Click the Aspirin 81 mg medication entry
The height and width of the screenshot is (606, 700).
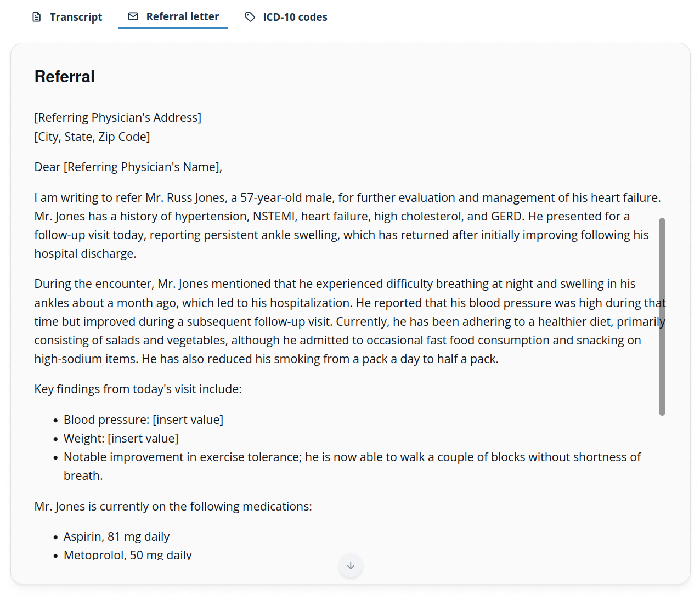pos(116,536)
